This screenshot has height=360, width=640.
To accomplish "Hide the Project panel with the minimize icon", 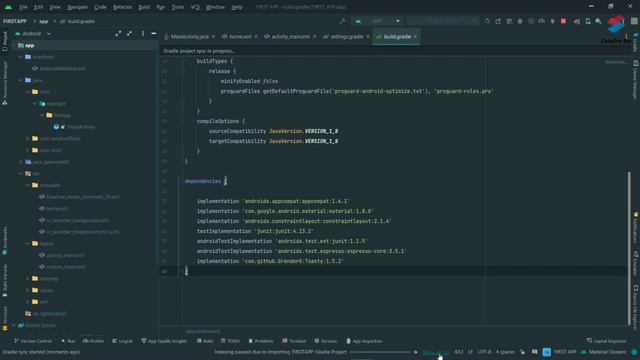I will pyautogui.click(x=154, y=33).
